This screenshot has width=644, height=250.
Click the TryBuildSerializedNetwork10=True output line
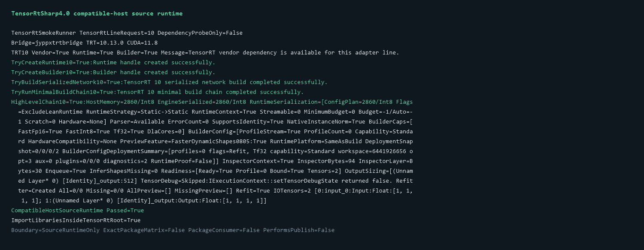tap(169, 82)
